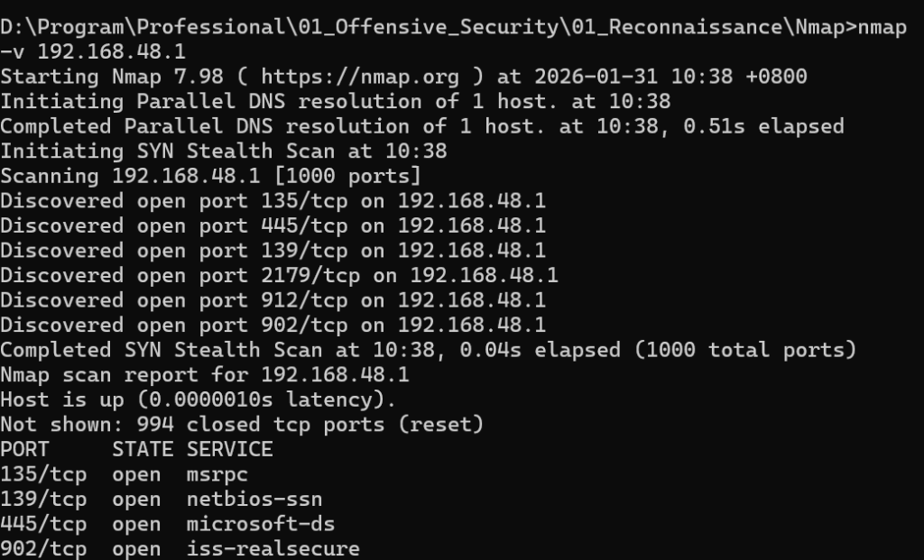This screenshot has height=560, width=924.
Task: Click the 'Initiating SYN Stealth Scan' line
Action: click(223, 151)
